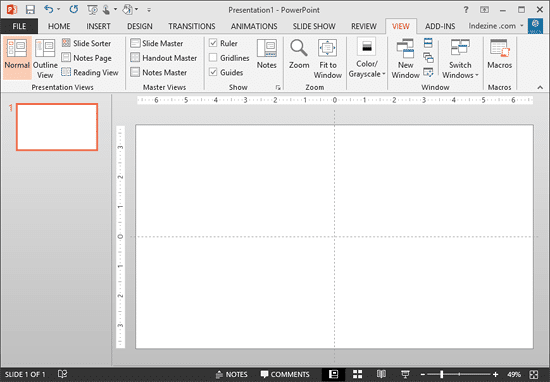The height and width of the screenshot is (382, 550).
Task: Click COMMENTS button in status bar
Action: tap(285, 374)
